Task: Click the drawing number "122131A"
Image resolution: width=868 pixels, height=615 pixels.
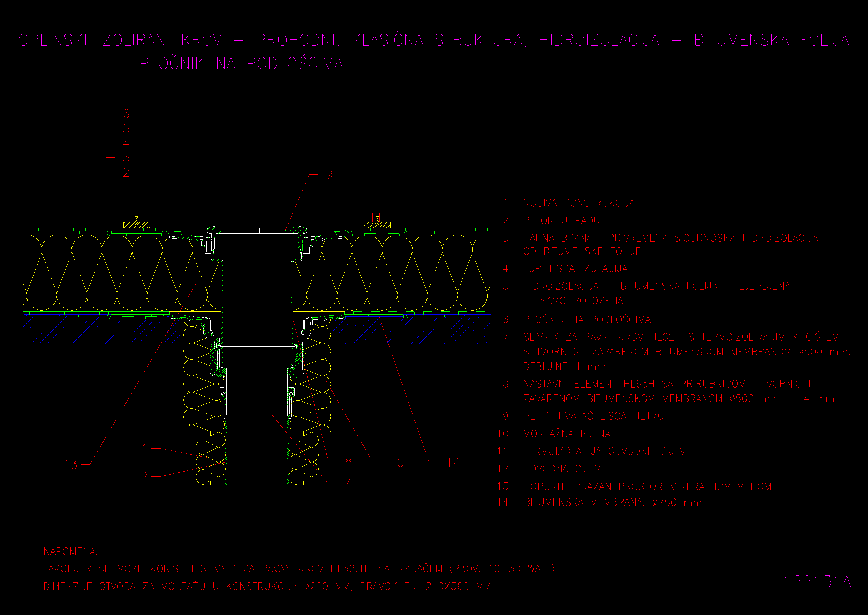Action: pyautogui.click(x=817, y=582)
